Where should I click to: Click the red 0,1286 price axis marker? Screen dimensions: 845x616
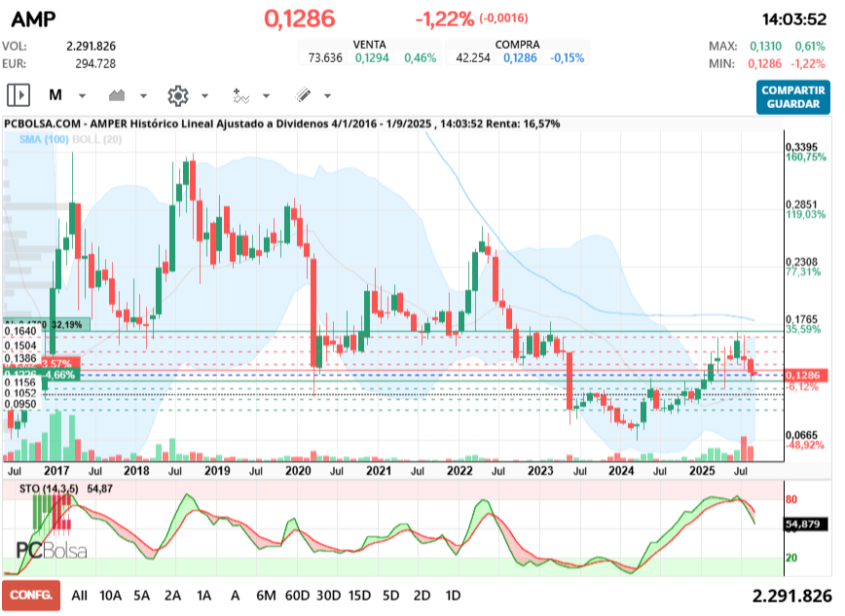806,375
